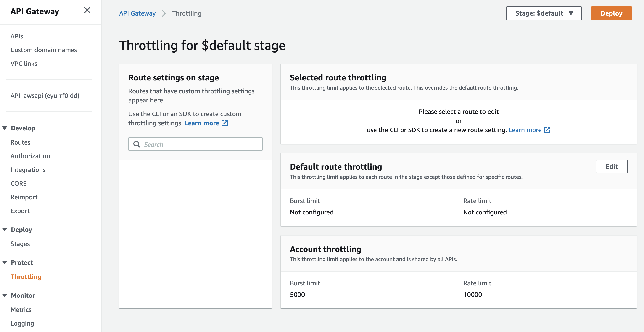
Task: Collapse the Monitor navigation section
Action: pos(5,295)
